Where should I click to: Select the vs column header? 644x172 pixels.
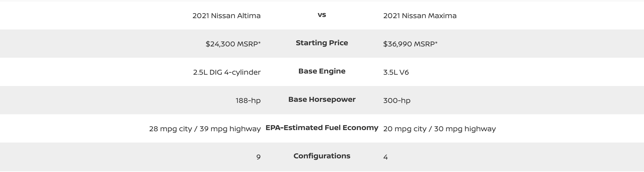click(322, 15)
